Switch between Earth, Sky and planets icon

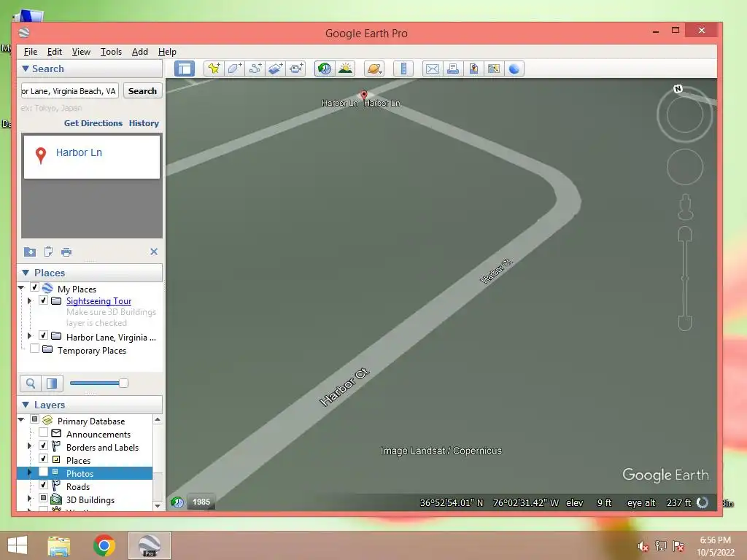[374, 69]
